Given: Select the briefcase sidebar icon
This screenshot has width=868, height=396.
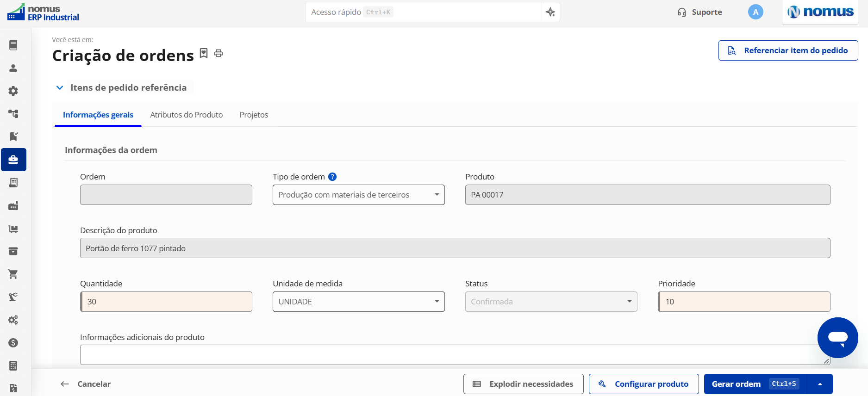Looking at the screenshot, I should 13,160.
